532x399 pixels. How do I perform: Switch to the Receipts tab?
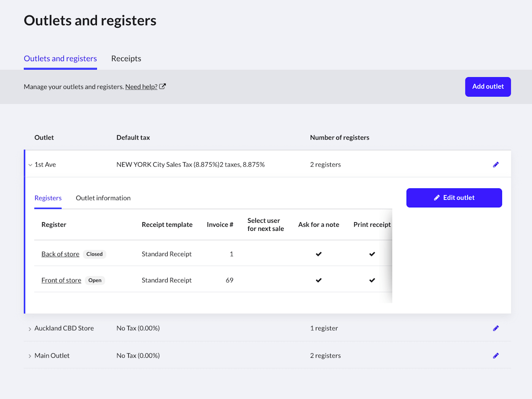click(126, 59)
